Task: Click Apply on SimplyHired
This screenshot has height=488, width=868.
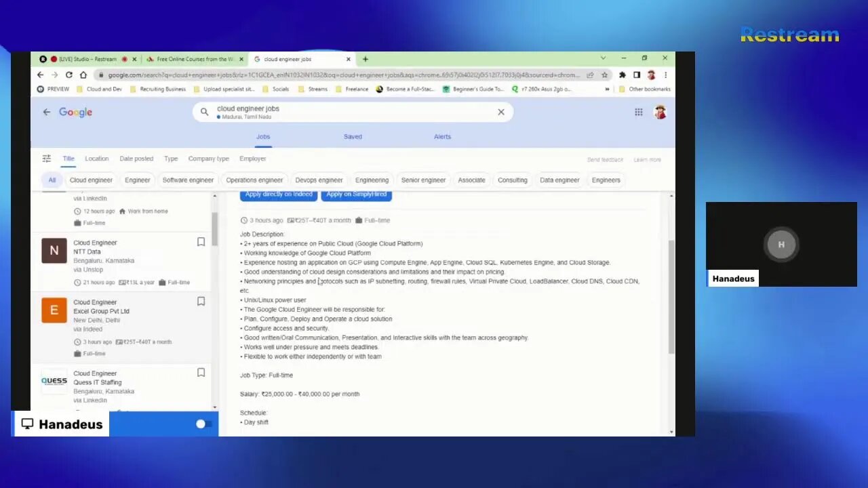Action: pyautogui.click(x=357, y=195)
